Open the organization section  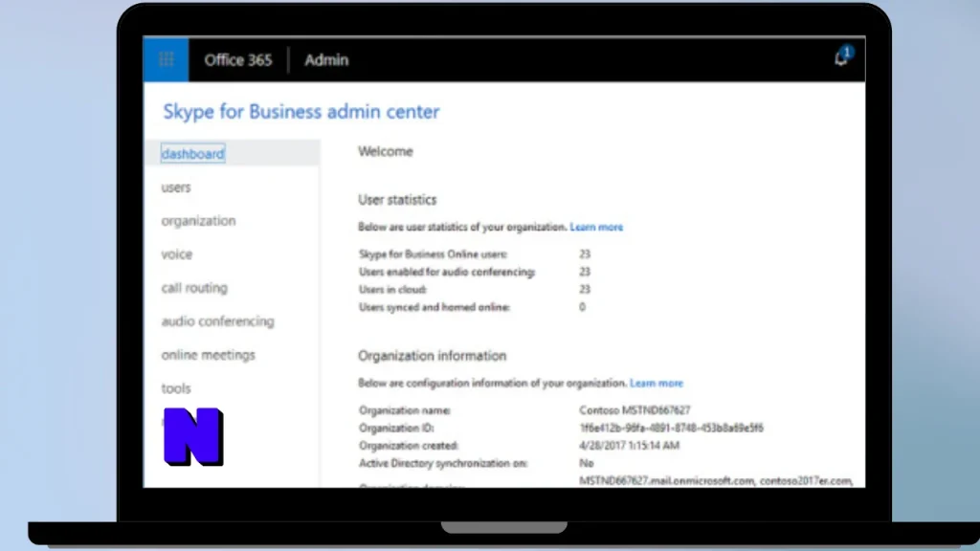[x=198, y=221]
